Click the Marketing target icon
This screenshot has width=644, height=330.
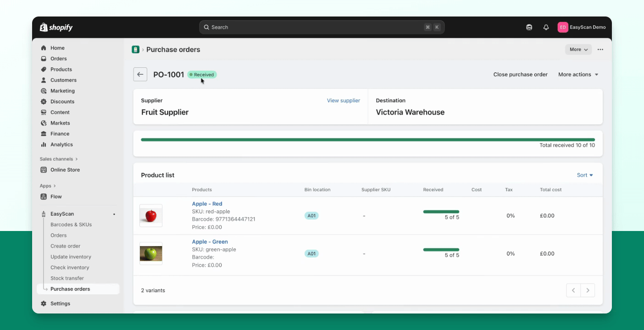click(44, 91)
